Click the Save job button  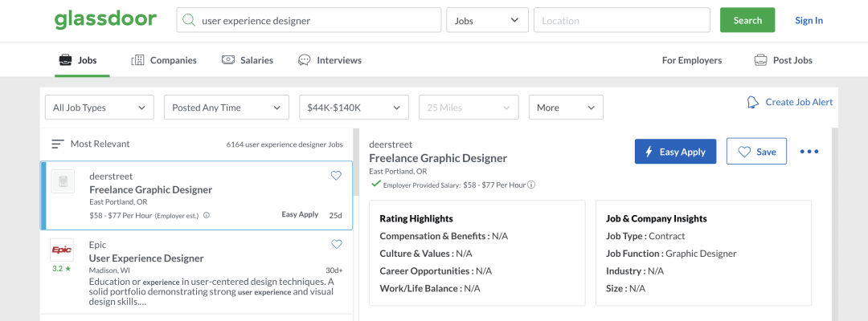tap(756, 152)
